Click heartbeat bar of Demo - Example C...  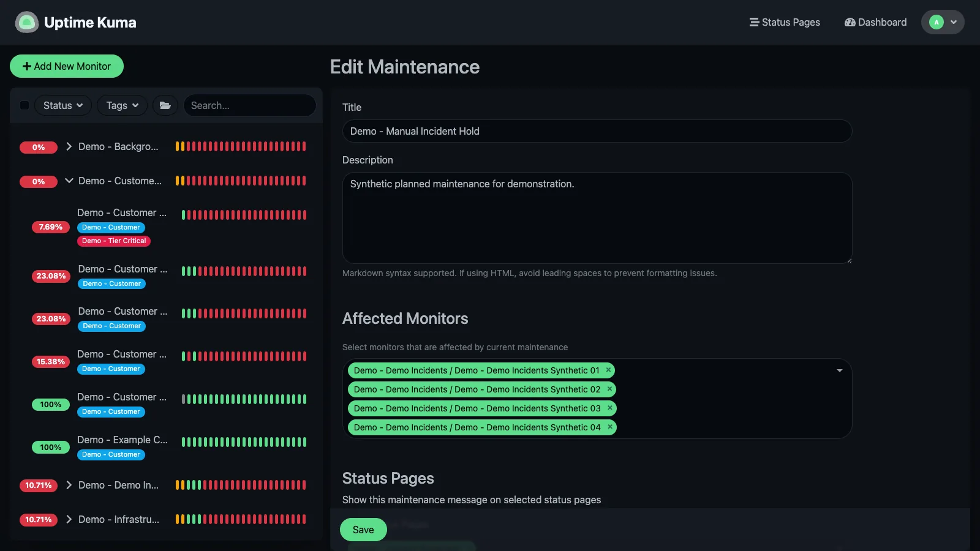(244, 442)
